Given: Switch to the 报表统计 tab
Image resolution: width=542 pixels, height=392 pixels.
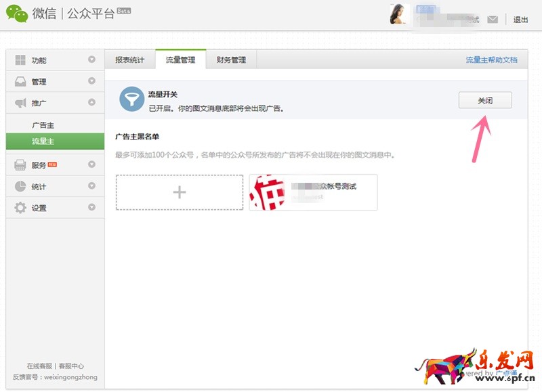Looking at the screenshot, I should click(129, 60).
